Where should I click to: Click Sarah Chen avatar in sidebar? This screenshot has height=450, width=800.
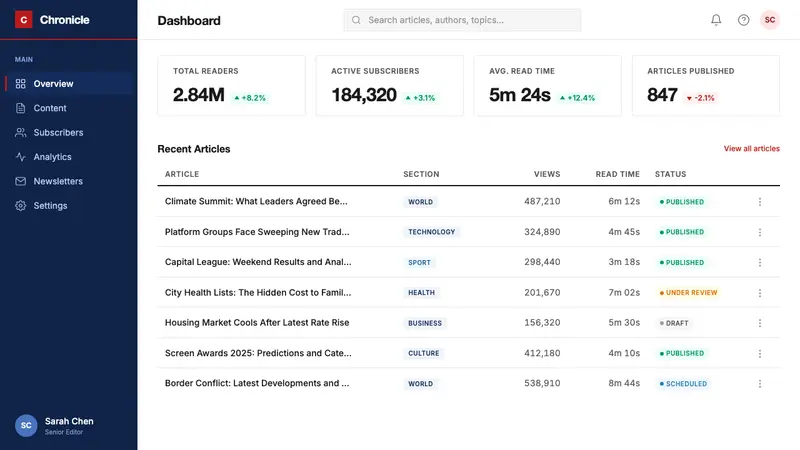[x=26, y=426]
